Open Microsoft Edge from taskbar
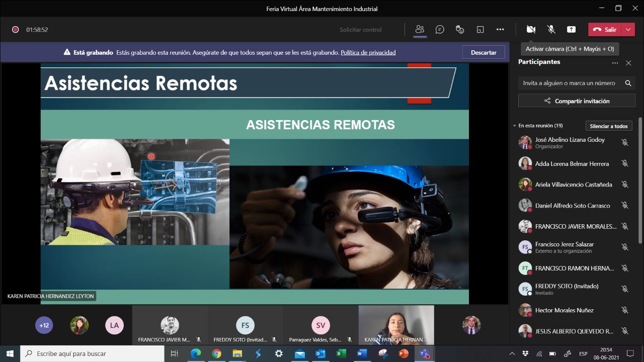Screen dimensions: 644x362 point(196,353)
